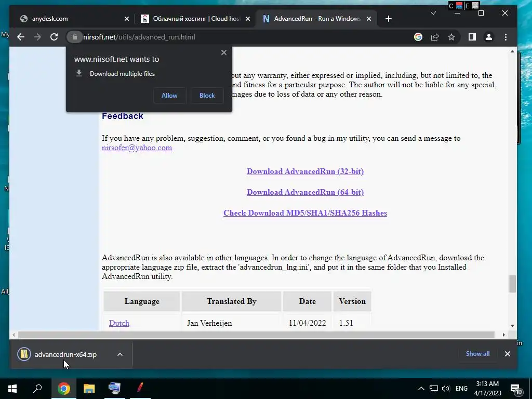Open the red pen app in taskbar
Image resolution: width=532 pixels, height=399 pixels.
tap(140, 389)
